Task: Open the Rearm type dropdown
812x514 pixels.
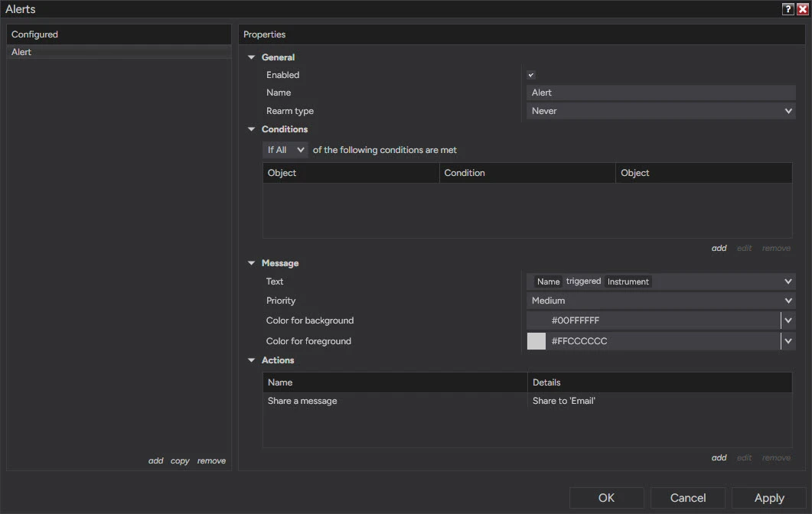Action: [x=660, y=111]
